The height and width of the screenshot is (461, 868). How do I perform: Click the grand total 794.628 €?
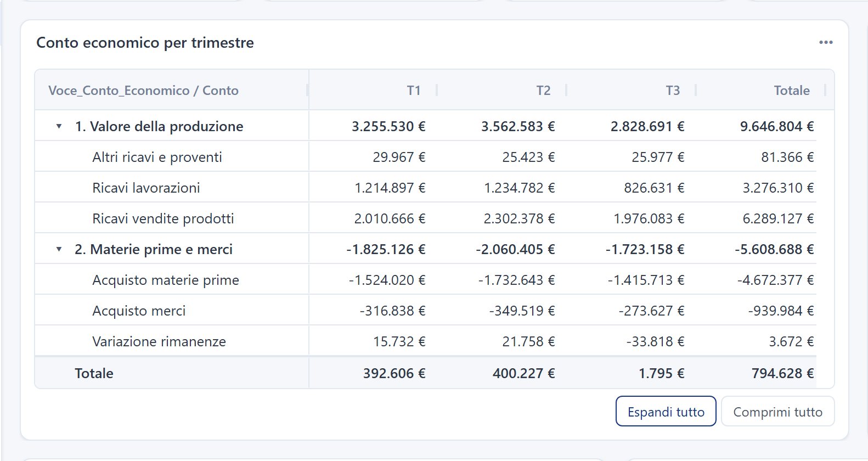[x=782, y=374]
